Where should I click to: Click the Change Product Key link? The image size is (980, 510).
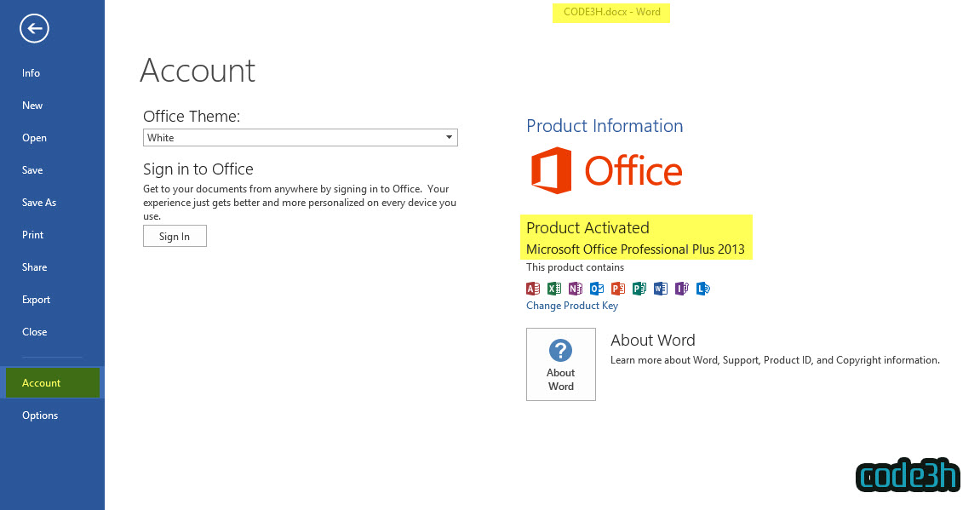pyautogui.click(x=572, y=306)
